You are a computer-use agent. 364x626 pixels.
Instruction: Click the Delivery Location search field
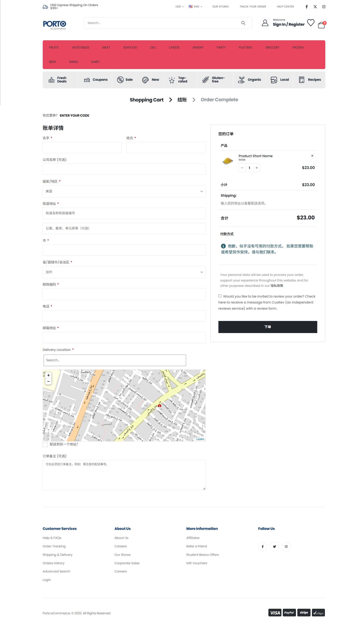[x=115, y=360]
